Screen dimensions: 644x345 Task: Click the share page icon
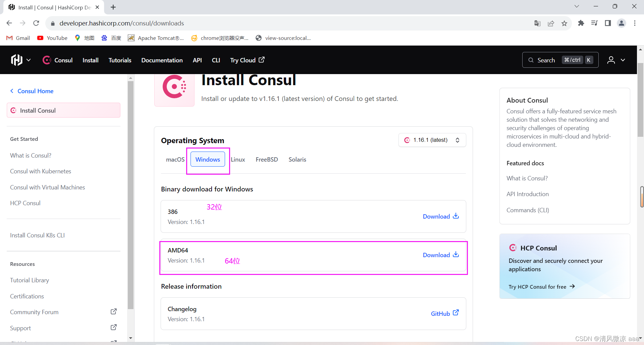click(x=551, y=23)
